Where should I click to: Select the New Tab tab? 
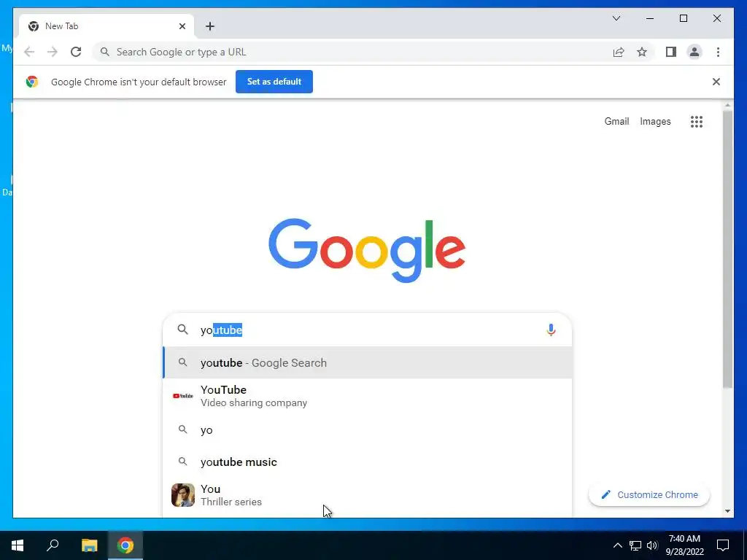click(107, 26)
